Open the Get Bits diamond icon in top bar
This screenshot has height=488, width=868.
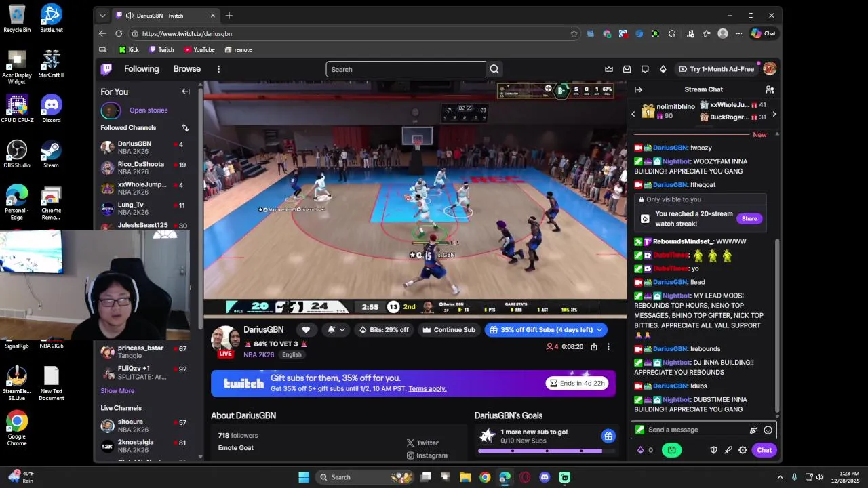[x=663, y=69]
